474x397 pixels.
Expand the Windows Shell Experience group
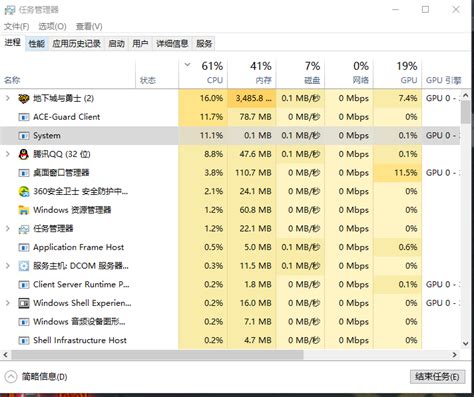coord(8,303)
